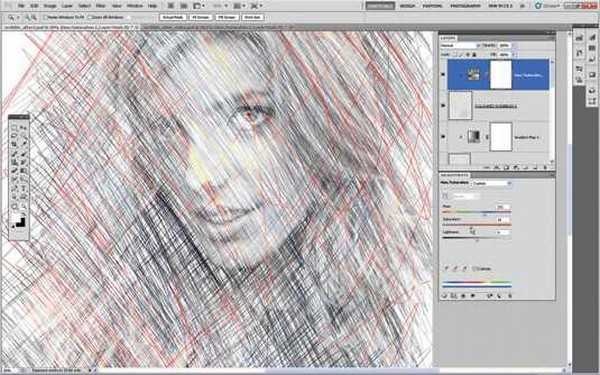Open the Arrange Documents dropdown
Screen dimensions: 600x375
click(x=240, y=6)
